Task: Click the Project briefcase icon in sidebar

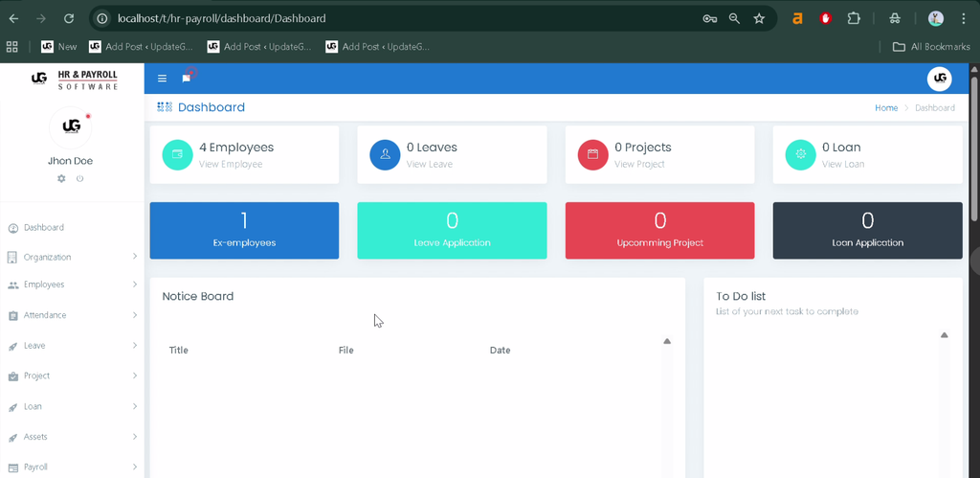Action: pos(13,376)
